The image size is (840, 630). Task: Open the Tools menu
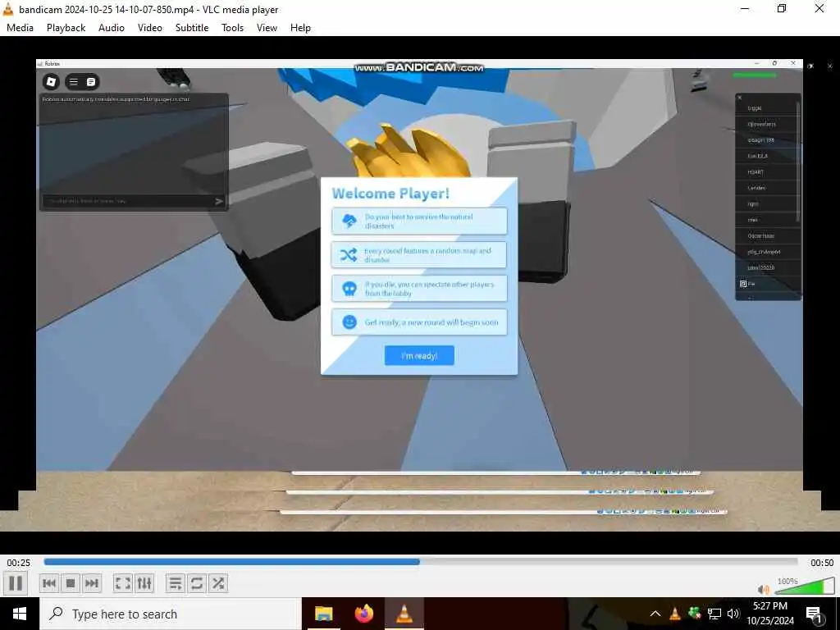tap(232, 28)
